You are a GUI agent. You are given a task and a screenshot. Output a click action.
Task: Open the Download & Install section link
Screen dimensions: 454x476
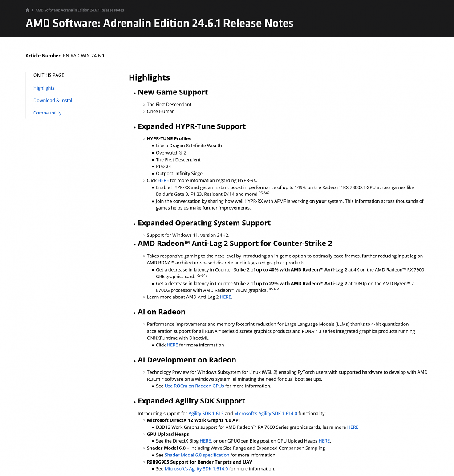53,100
